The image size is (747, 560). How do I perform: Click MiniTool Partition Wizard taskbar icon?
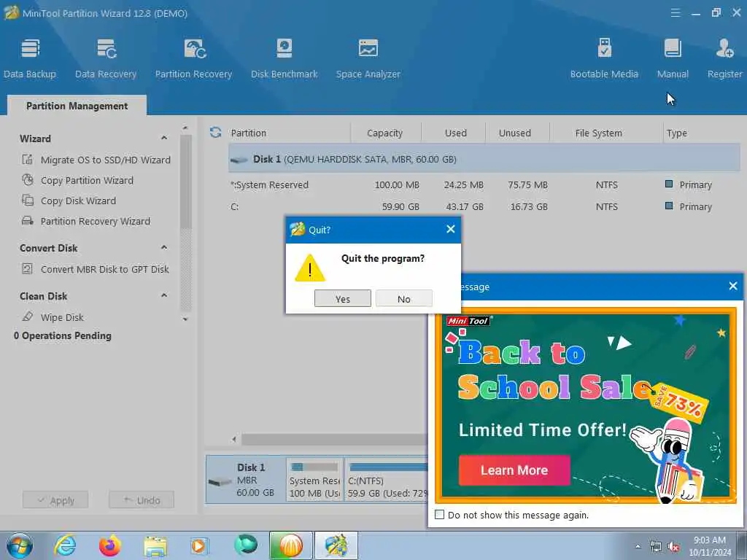point(336,545)
